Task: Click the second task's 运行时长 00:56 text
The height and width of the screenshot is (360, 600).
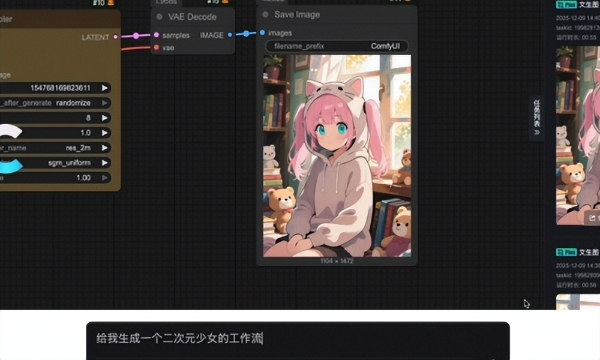Action: click(x=576, y=285)
